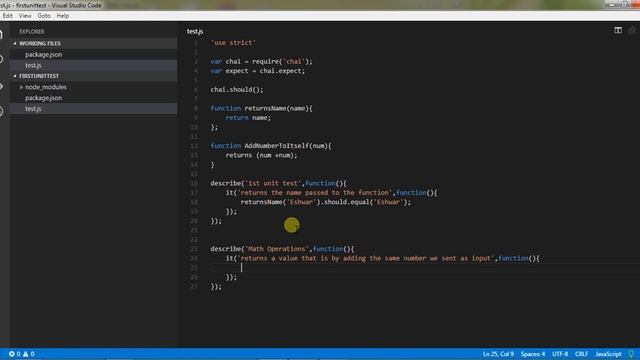
Task: Maximize the Visual Studio Code window
Action: pos(624,4)
